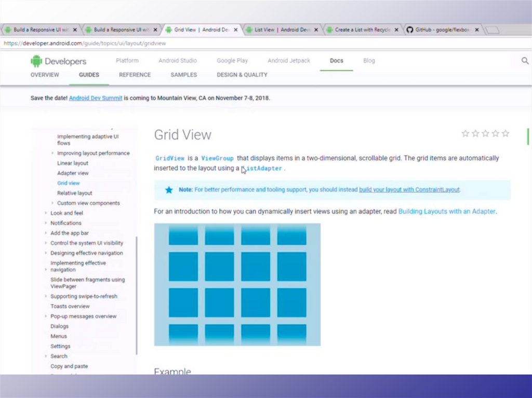Open Adapter view sidebar item
Viewport: 532px width, 398px height.
[x=73, y=173]
